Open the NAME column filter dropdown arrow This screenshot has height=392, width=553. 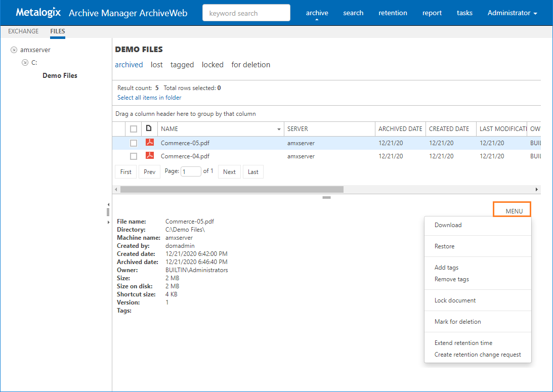[x=279, y=129]
